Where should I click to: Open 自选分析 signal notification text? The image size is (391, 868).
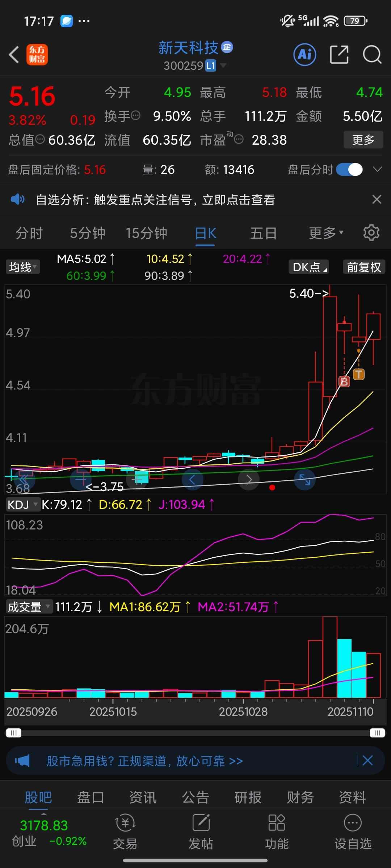pyautogui.click(x=155, y=200)
